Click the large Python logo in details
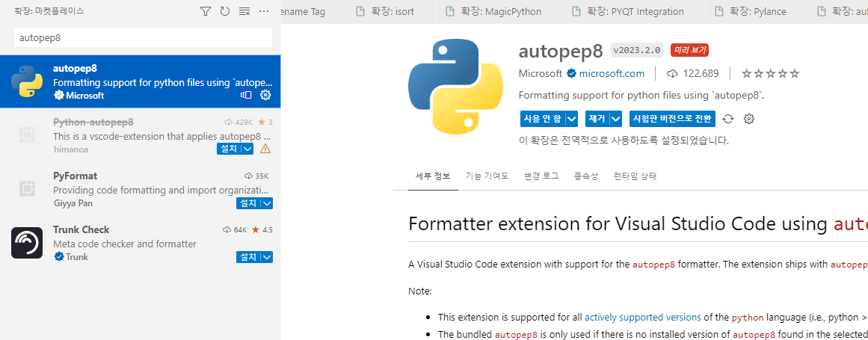The width and height of the screenshot is (868, 340). (455, 87)
